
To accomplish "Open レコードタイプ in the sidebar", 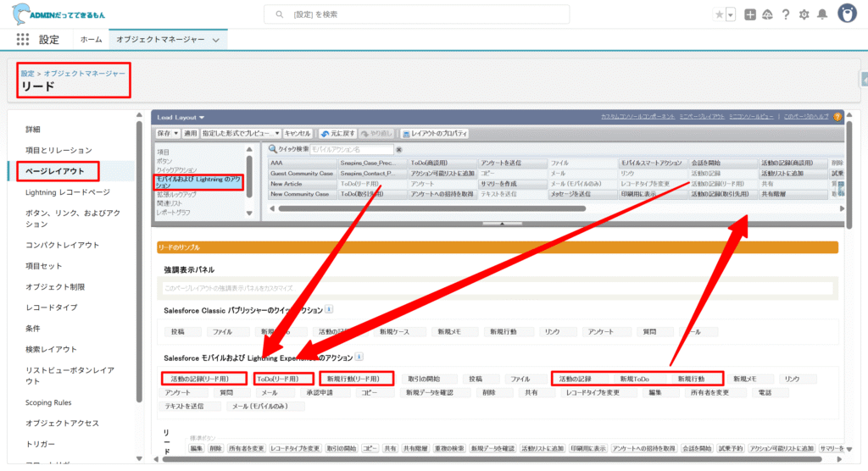I will (x=52, y=308).
